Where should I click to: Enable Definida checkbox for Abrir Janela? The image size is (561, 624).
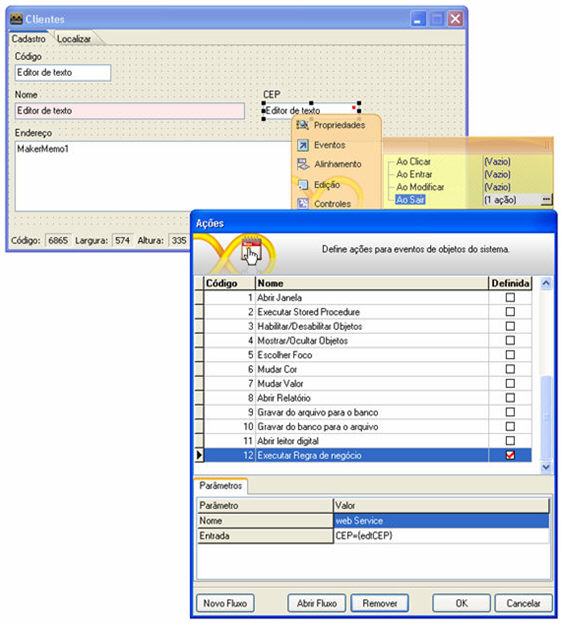[510, 298]
